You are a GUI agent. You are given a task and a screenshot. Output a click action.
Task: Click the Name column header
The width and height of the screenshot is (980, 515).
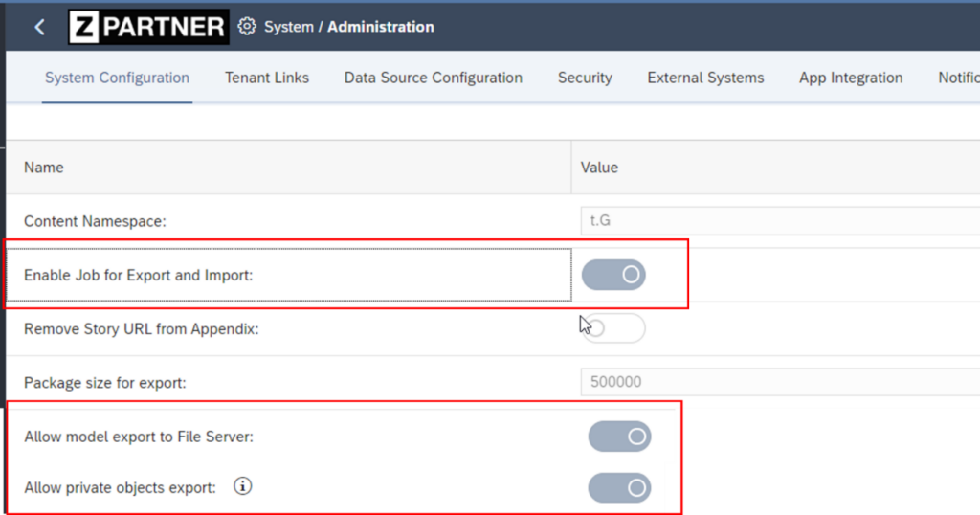coord(44,168)
